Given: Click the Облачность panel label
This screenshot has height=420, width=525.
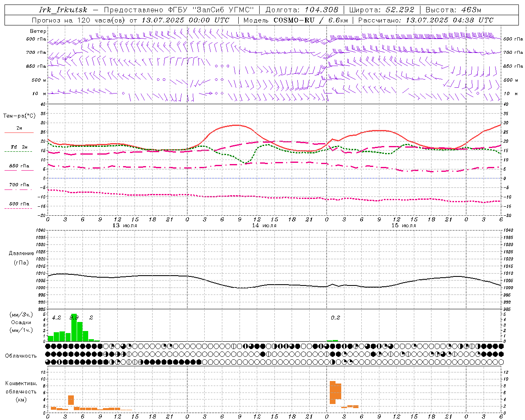Looking at the screenshot, I should 21,356.
